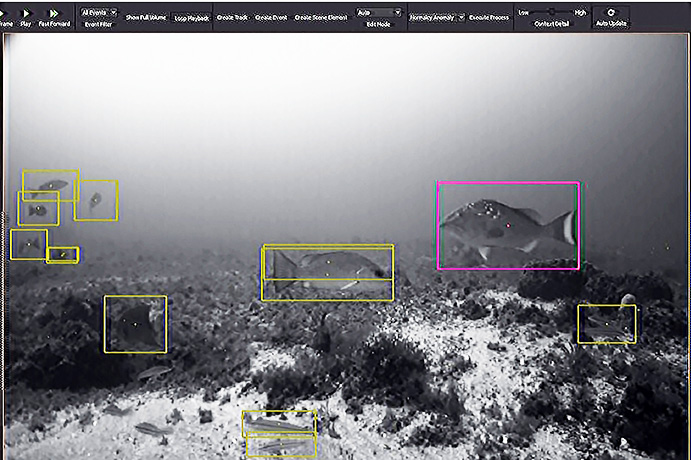Viewport: 691px width, 460px height.
Task: Select the bottom-most yellow track box on sand
Action: pos(281,445)
